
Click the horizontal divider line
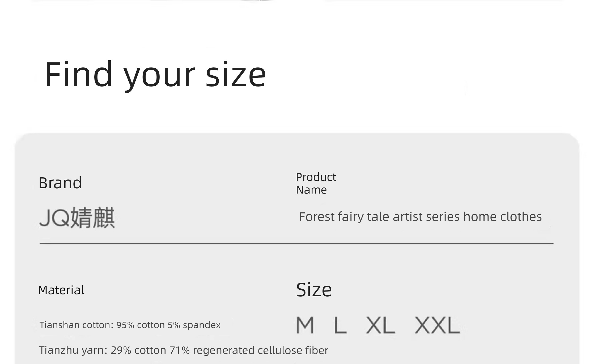(x=296, y=243)
